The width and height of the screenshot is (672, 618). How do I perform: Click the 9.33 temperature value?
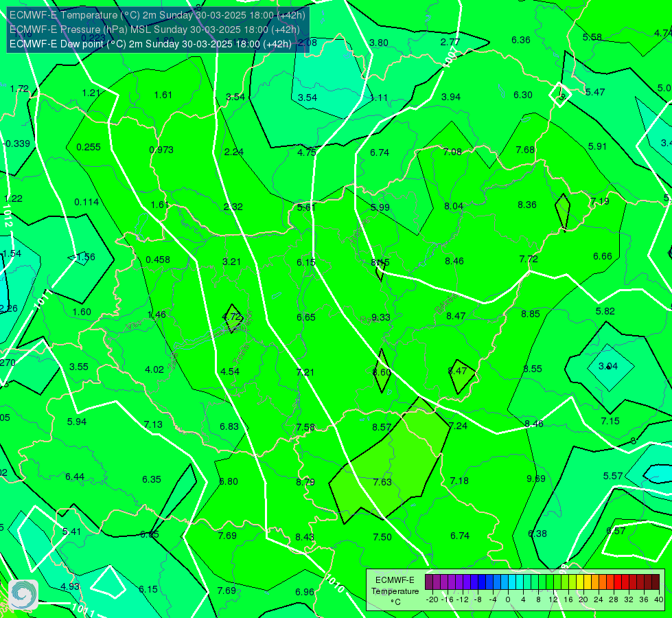pyautogui.click(x=380, y=317)
